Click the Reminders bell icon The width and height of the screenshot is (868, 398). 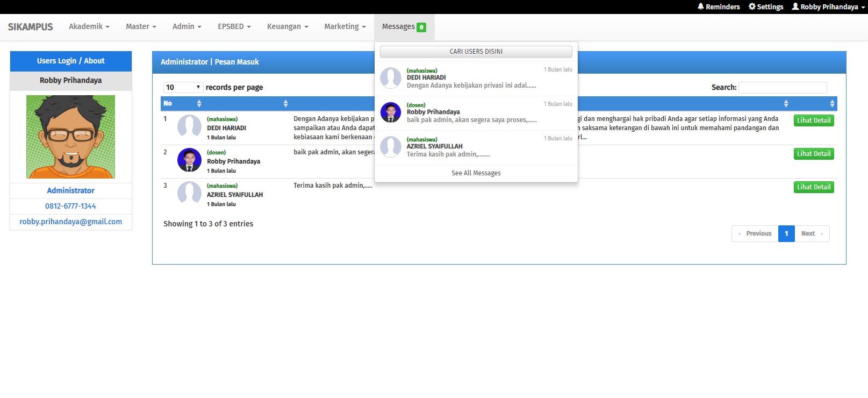(x=701, y=6)
